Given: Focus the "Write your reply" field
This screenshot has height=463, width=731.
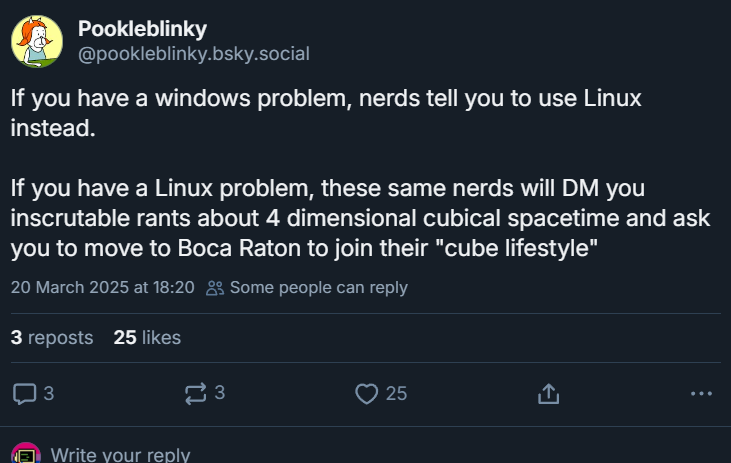Looking at the screenshot, I should [120, 454].
